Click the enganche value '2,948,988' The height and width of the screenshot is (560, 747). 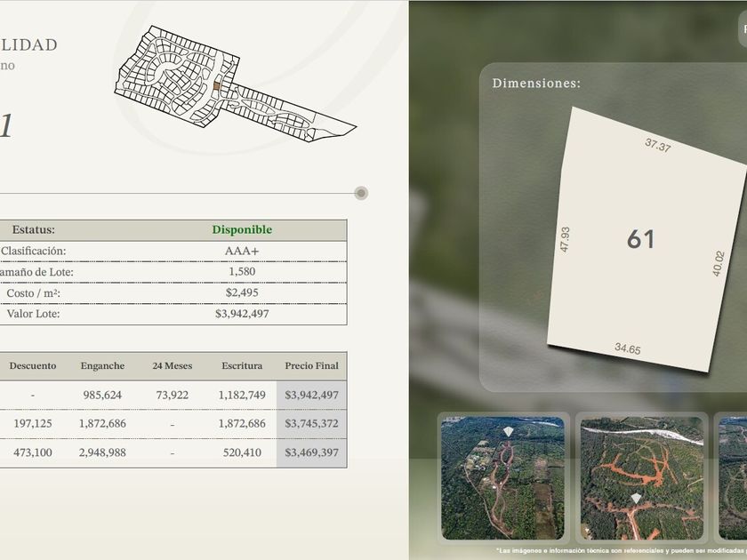pos(102,452)
